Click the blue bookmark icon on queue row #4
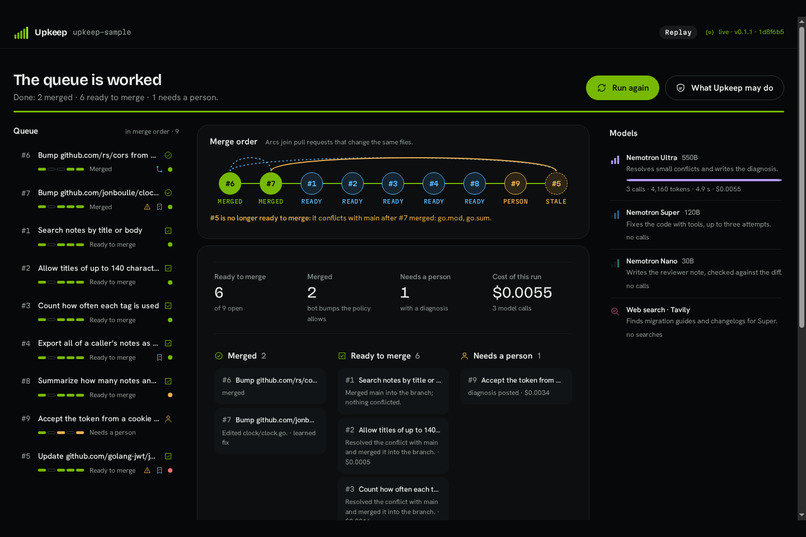 coord(159,357)
